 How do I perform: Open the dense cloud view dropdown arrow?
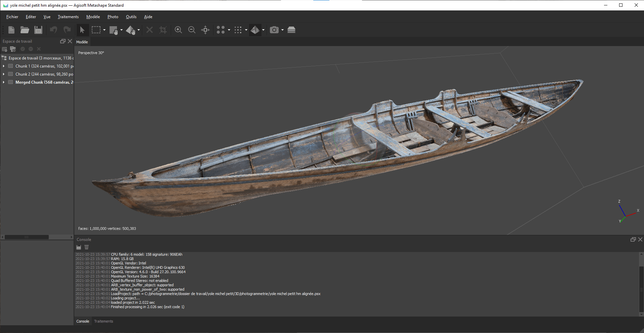(246, 30)
